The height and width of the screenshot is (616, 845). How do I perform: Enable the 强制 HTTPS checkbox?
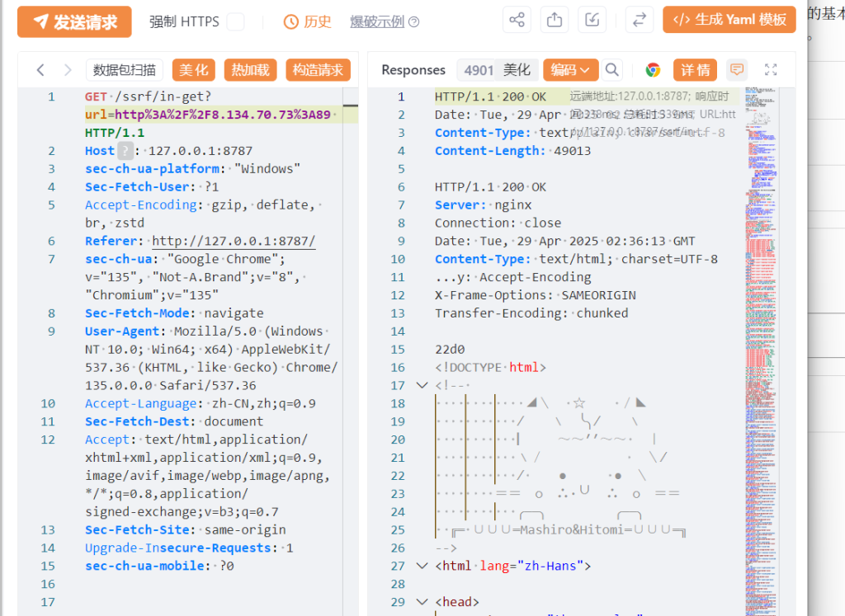coord(235,22)
